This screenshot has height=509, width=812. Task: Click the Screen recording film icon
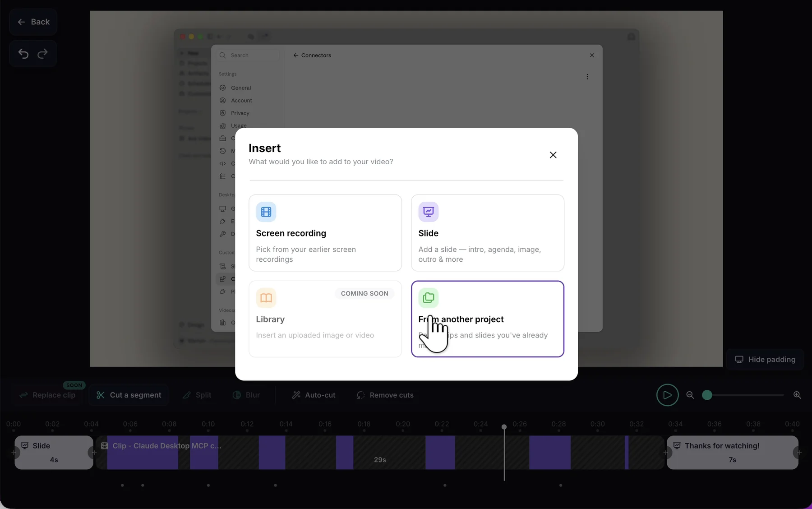266,212
